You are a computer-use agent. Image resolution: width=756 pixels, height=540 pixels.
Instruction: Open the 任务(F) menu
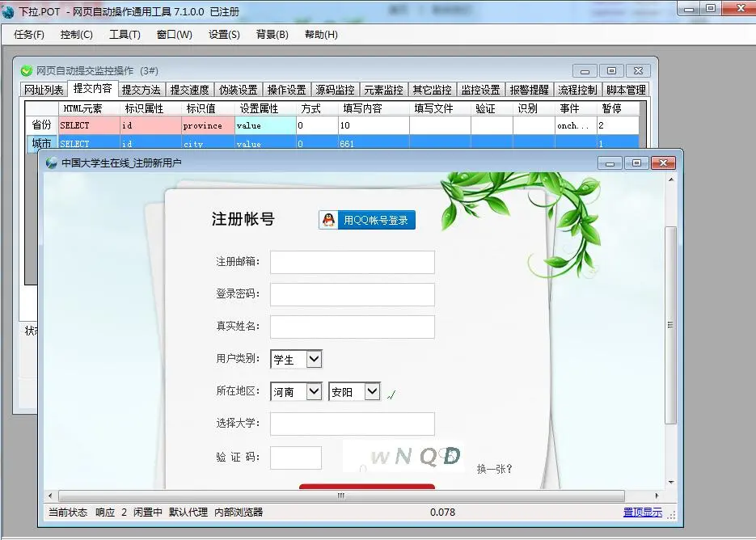tap(29, 35)
